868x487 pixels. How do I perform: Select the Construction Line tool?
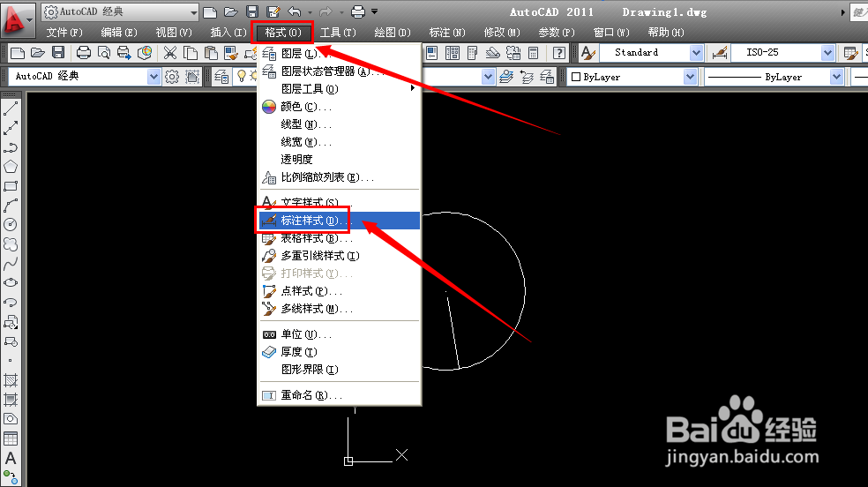tap(11, 129)
